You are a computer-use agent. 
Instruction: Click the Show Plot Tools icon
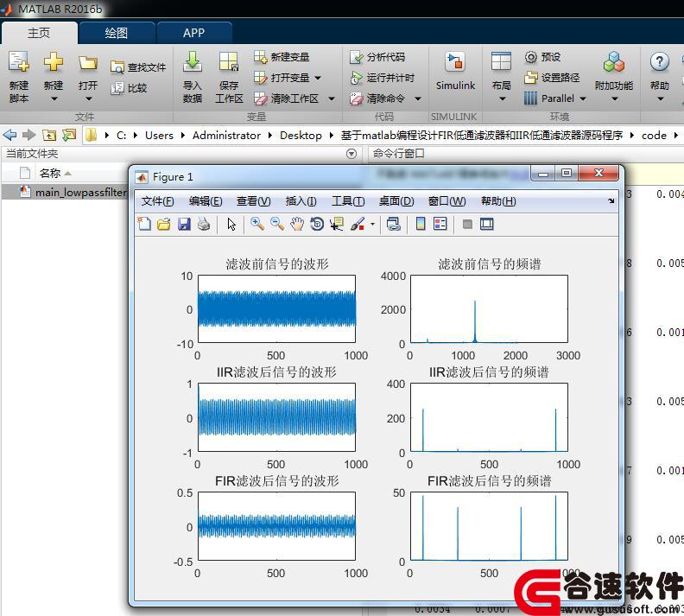(x=487, y=225)
